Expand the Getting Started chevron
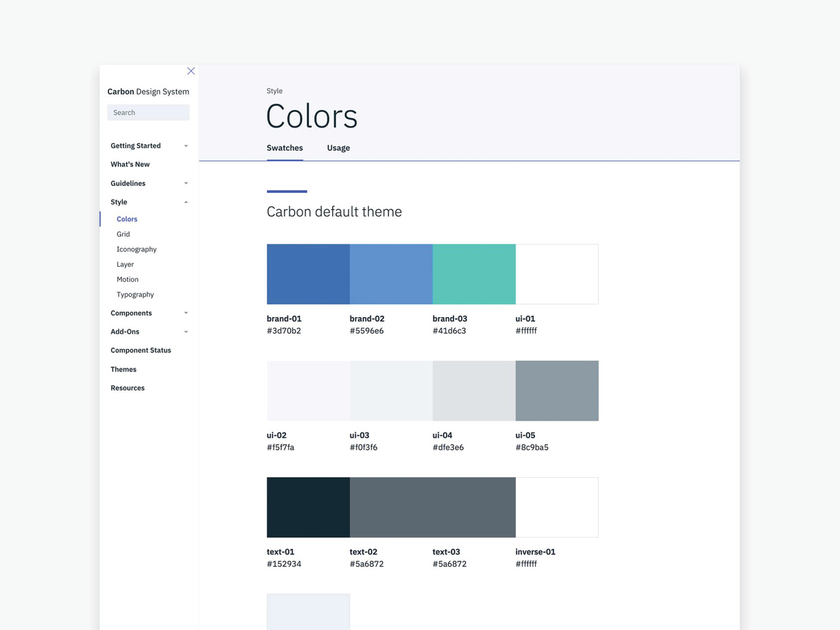 click(186, 146)
